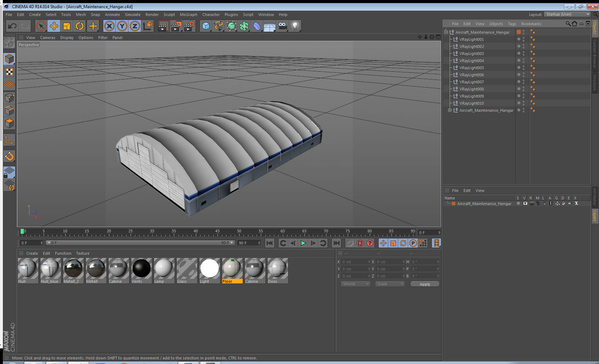This screenshot has width=599, height=364.
Task: Open the MoGraph menu
Action: tap(188, 15)
